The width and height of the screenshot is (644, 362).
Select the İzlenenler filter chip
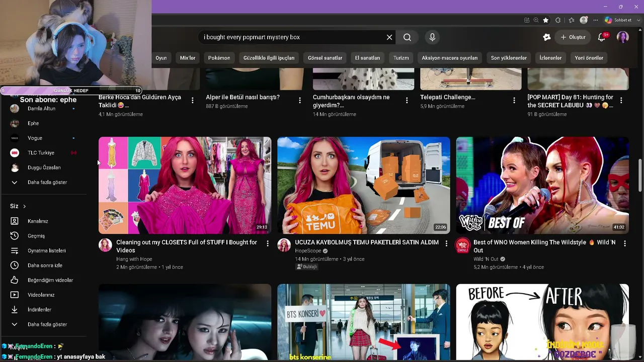(x=550, y=58)
